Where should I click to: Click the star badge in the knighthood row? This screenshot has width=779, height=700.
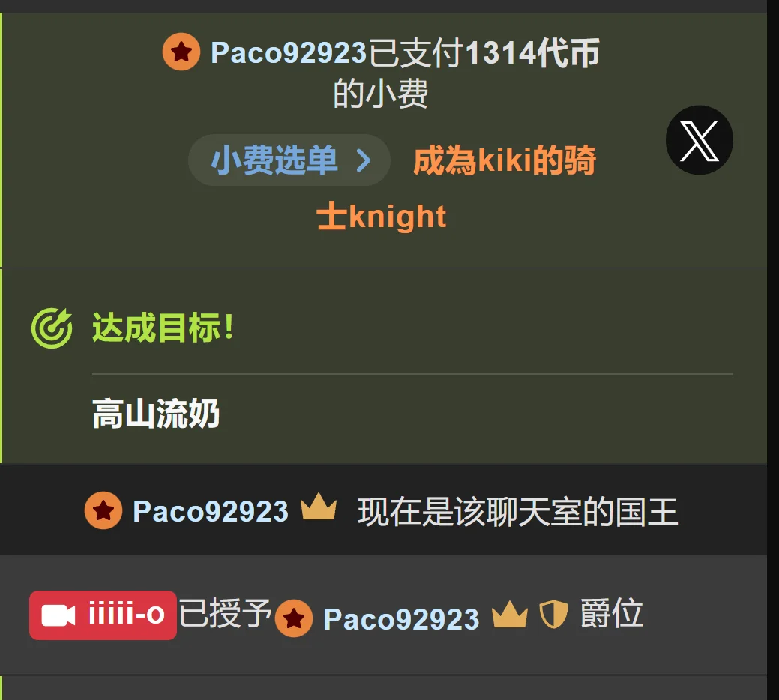(294, 618)
